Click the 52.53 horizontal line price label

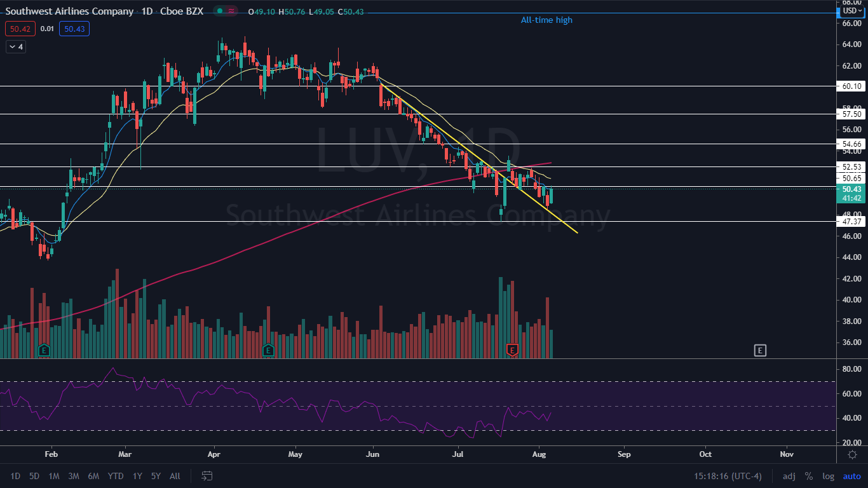click(x=851, y=167)
